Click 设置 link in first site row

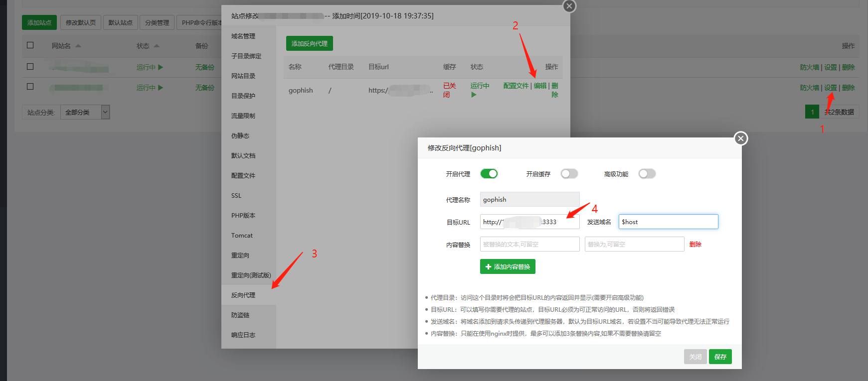pyautogui.click(x=831, y=67)
